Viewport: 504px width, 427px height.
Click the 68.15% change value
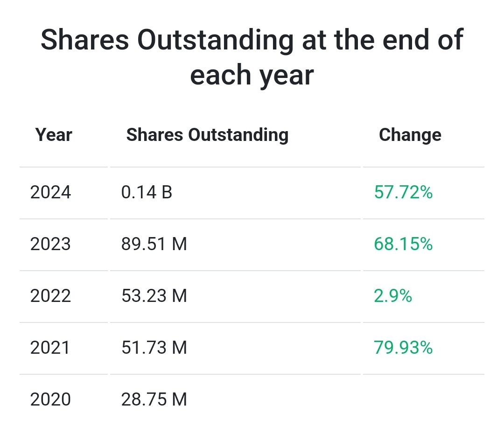[x=403, y=244]
